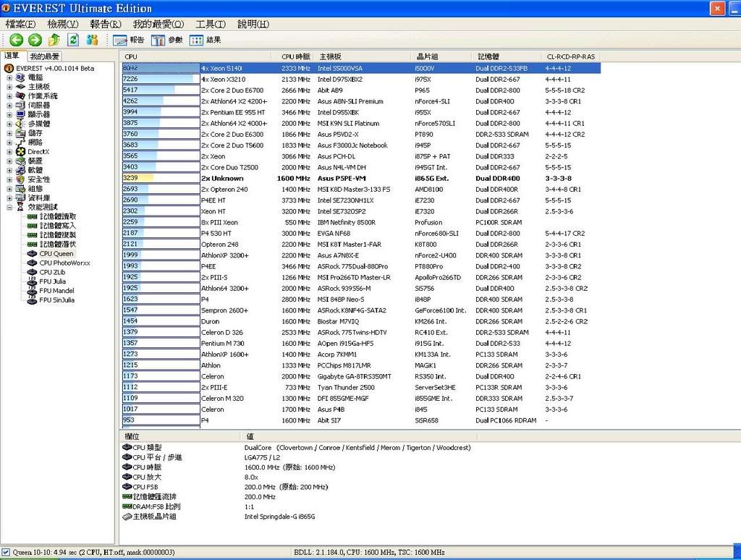Viewport: 741px width, 560px height.
Task: Expand the 主機板 tree node
Action: pyautogui.click(x=9, y=87)
